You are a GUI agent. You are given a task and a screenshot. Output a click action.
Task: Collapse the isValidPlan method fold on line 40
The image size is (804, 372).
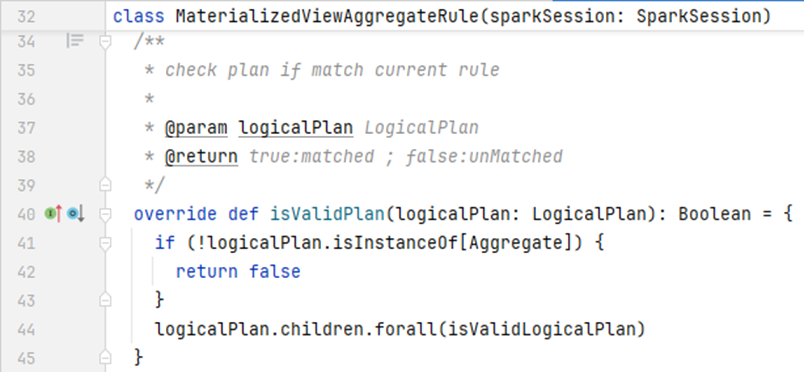105,213
